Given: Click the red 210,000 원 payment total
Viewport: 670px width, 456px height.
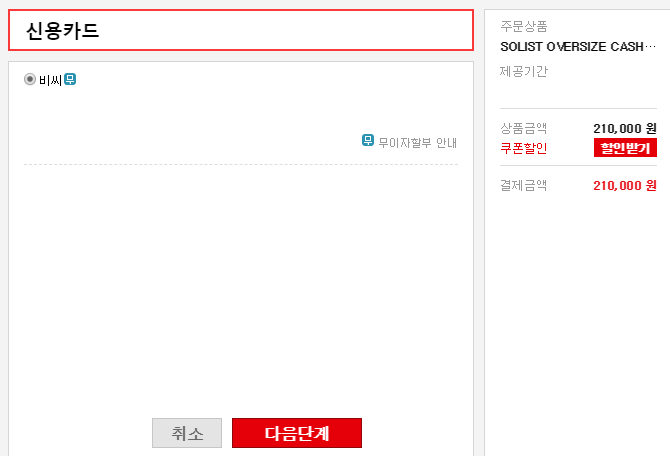Looking at the screenshot, I should pos(624,185).
